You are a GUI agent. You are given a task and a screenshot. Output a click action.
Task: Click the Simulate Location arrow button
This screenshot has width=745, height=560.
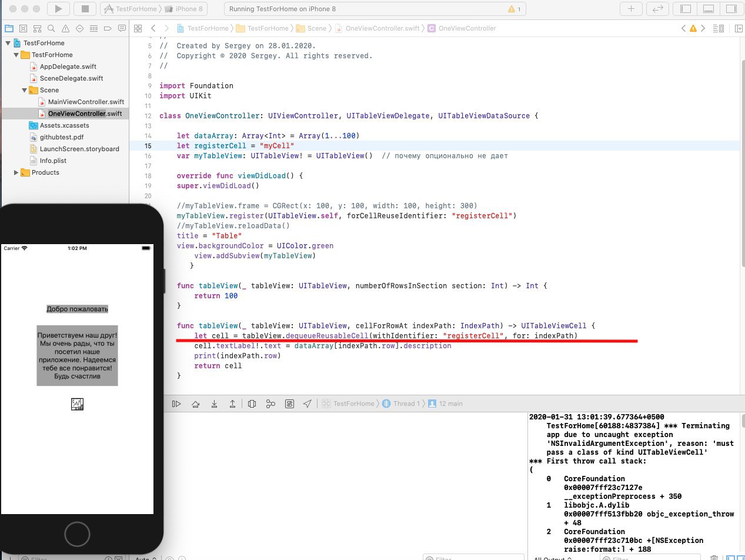307,404
